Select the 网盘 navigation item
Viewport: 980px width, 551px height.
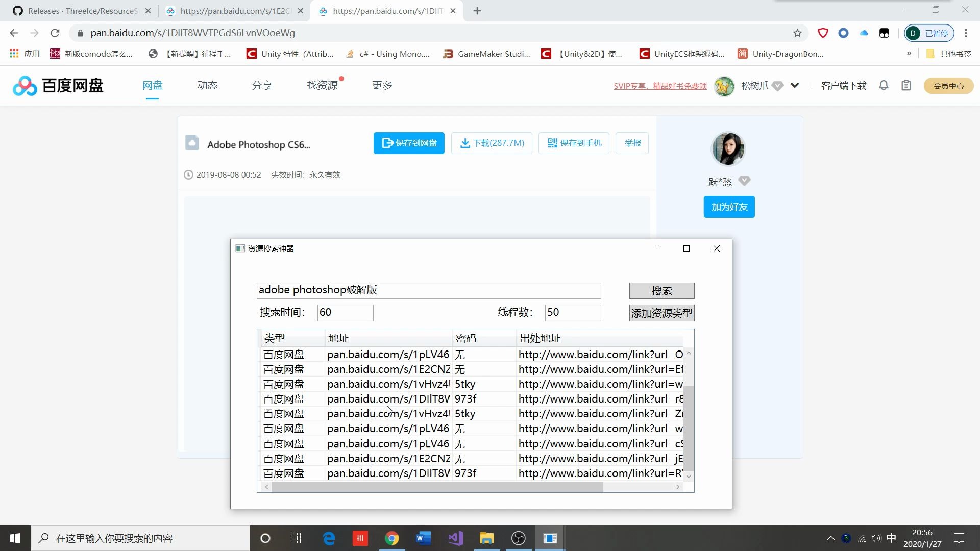(152, 85)
